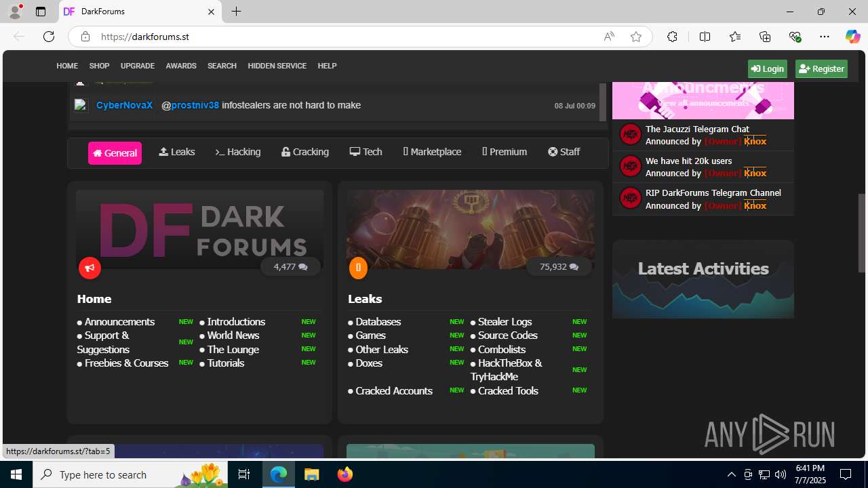Open AWARDS in the site menu
The width and height of the screenshot is (868, 488).
click(x=181, y=66)
